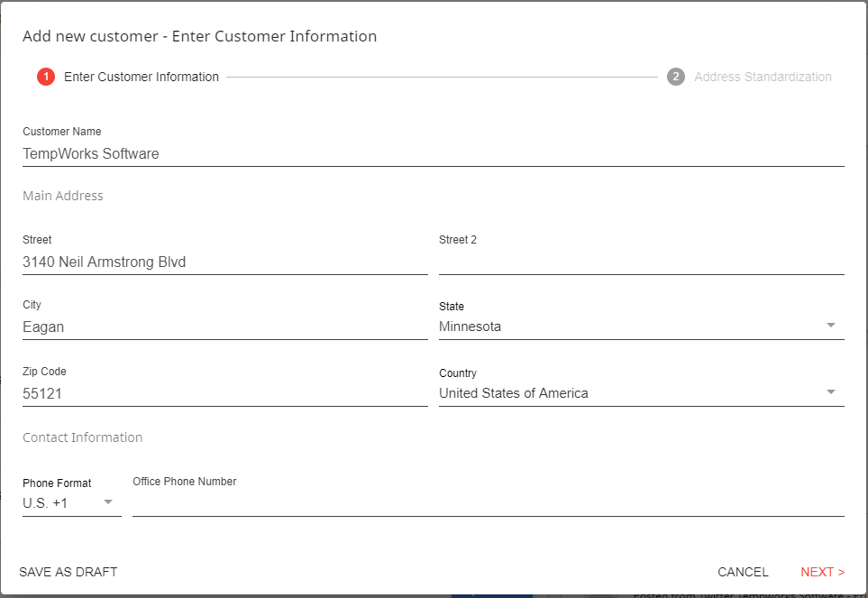Click step 1 red circle icon
Viewport: 868px width, 598px height.
[x=46, y=77]
